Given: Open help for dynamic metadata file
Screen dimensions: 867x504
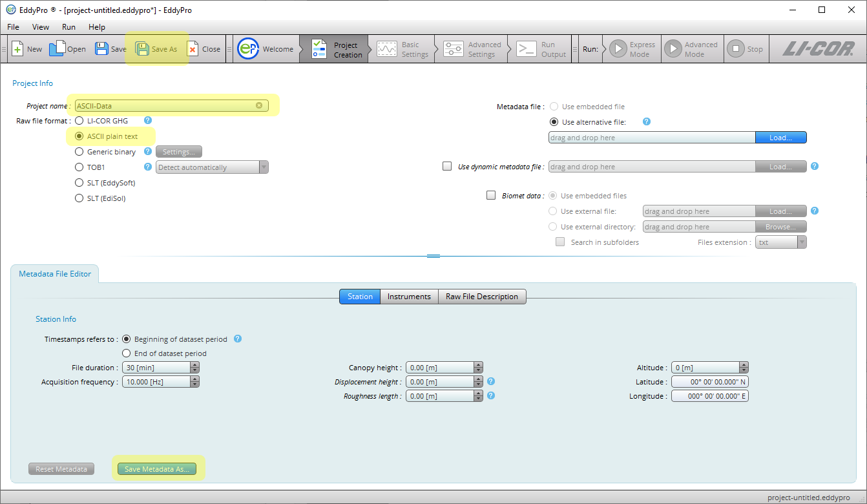Looking at the screenshot, I should click(815, 166).
